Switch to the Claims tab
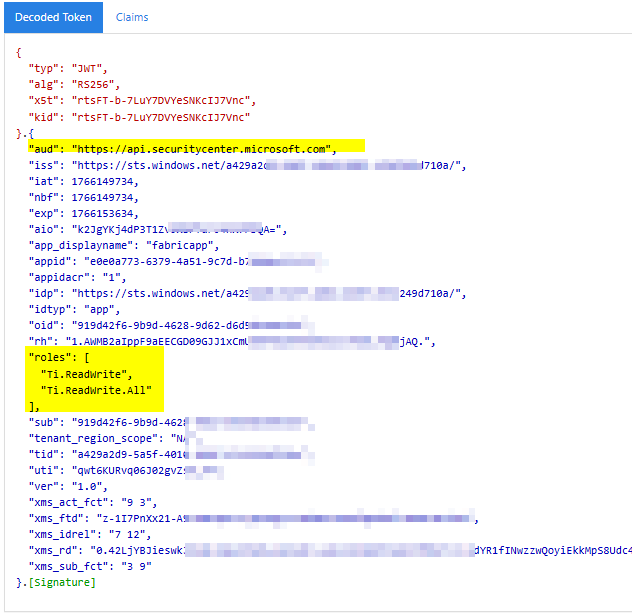 tap(132, 17)
